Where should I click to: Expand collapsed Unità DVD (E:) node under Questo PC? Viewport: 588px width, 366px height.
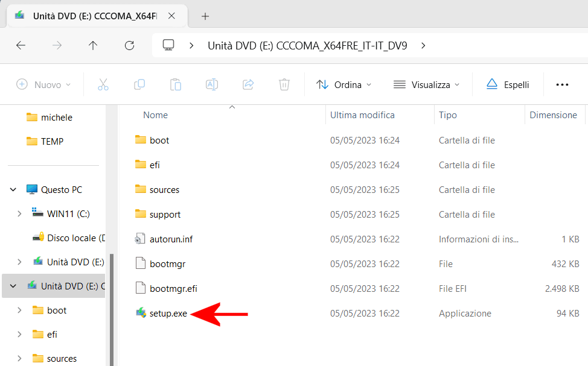(19, 262)
